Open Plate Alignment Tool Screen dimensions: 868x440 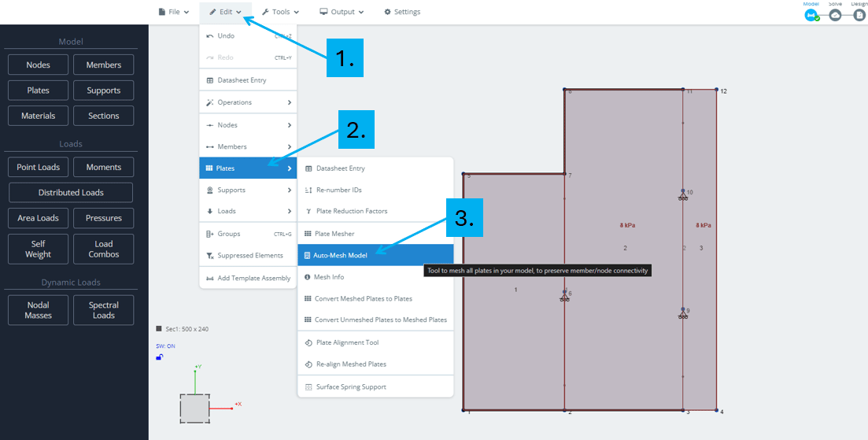(375, 342)
